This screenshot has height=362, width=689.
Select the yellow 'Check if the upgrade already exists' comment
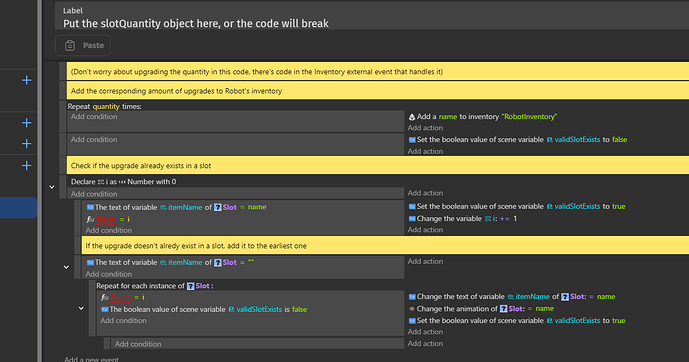pos(378,166)
